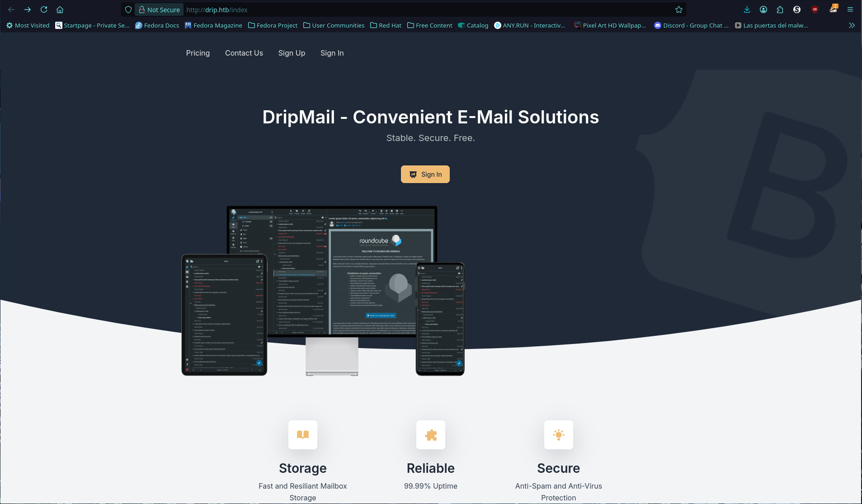
Task: Click the tracking protection shield icon
Action: 128,9
